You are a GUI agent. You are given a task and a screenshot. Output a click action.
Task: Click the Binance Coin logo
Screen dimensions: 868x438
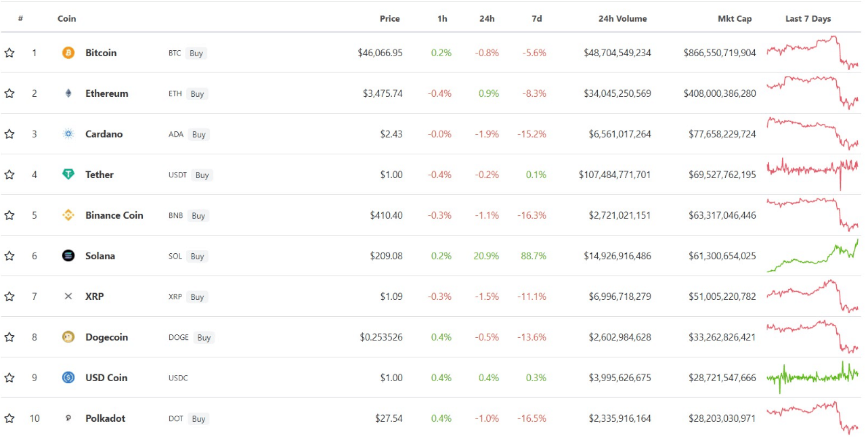[x=68, y=215]
